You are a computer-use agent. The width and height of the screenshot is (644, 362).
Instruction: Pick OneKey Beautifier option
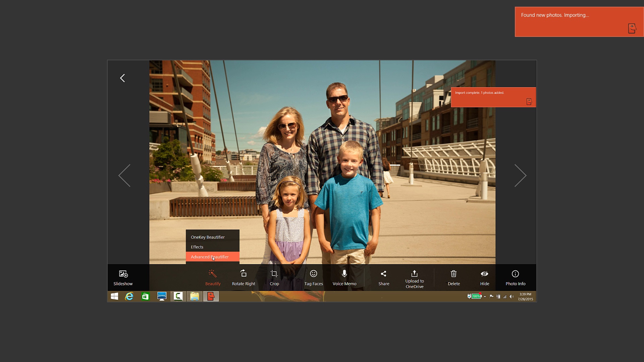[208, 237]
